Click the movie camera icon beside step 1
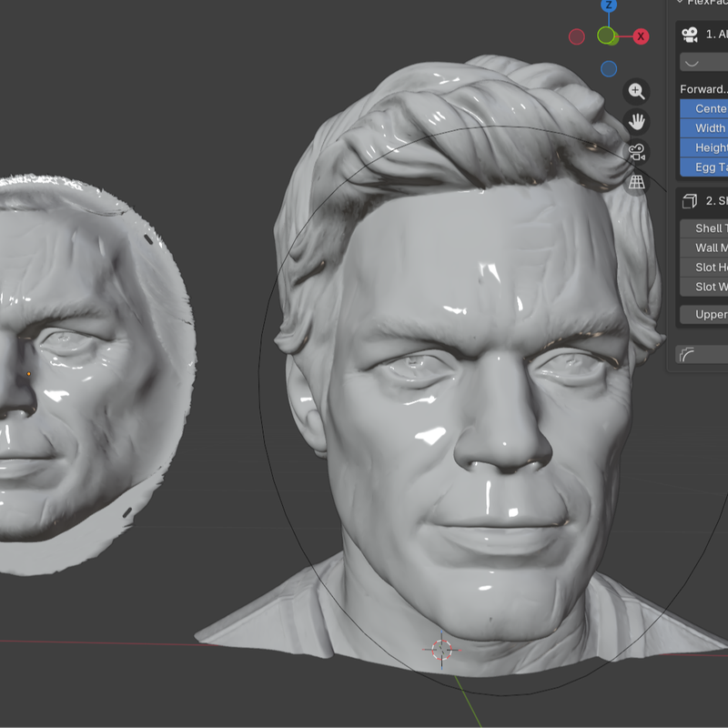 pos(690,35)
